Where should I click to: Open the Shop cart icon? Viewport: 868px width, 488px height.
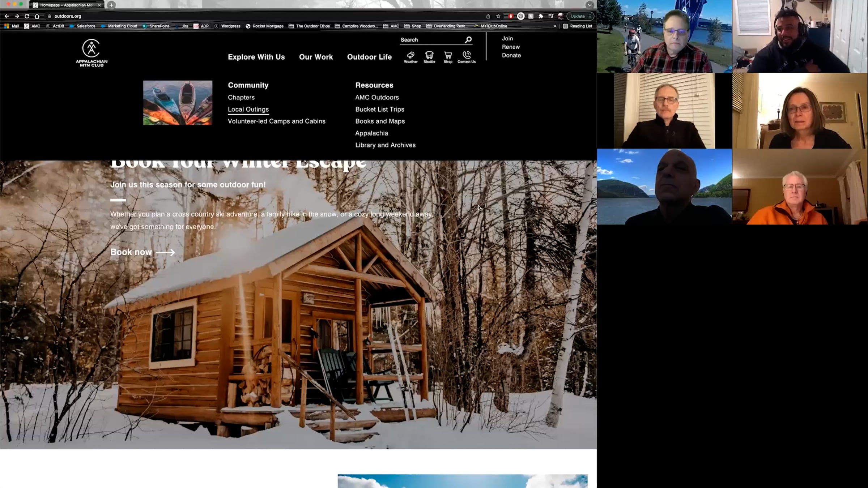(x=448, y=57)
